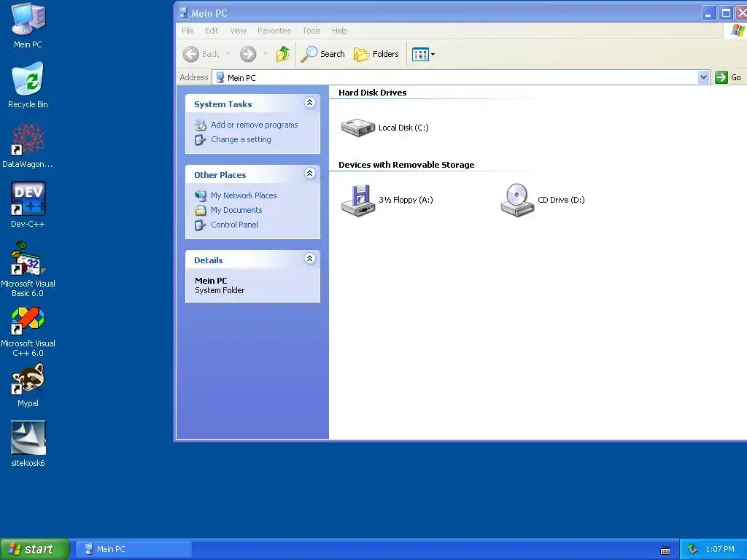Click the Start button

tap(35, 549)
